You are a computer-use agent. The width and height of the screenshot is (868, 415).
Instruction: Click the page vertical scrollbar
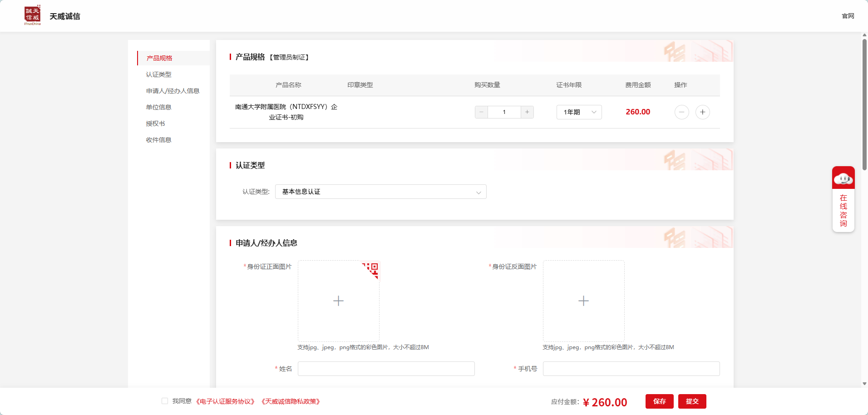point(864,104)
